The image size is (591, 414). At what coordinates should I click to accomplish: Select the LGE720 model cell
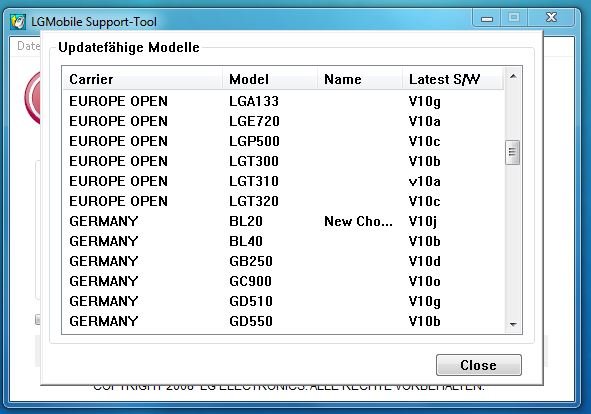click(x=254, y=121)
